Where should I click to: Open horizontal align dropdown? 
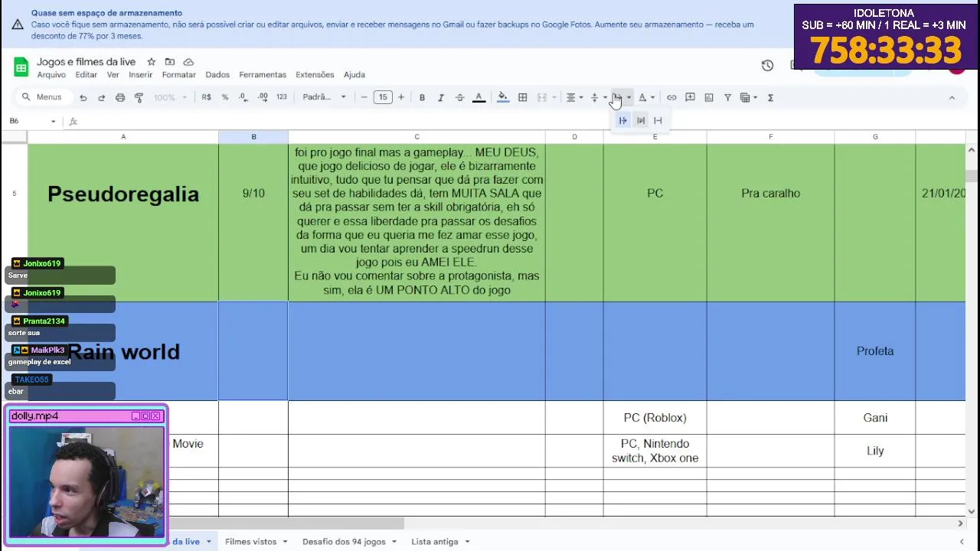coord(574,97)
